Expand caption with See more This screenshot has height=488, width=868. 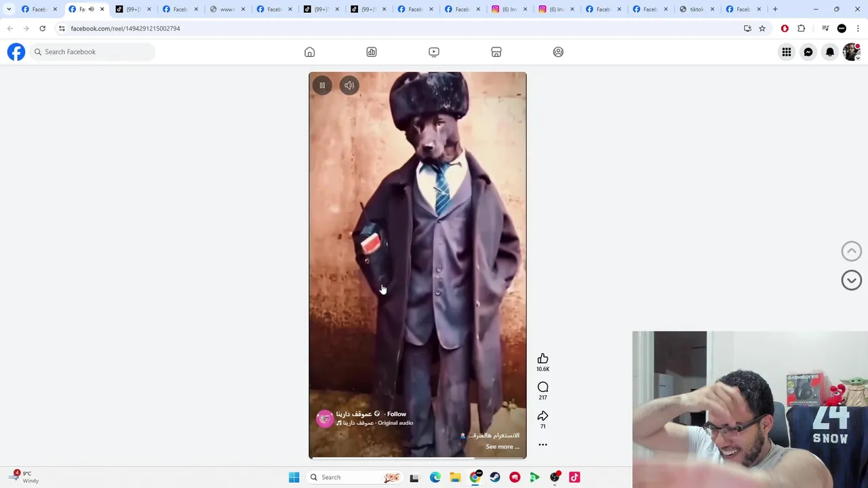point(502,447)
